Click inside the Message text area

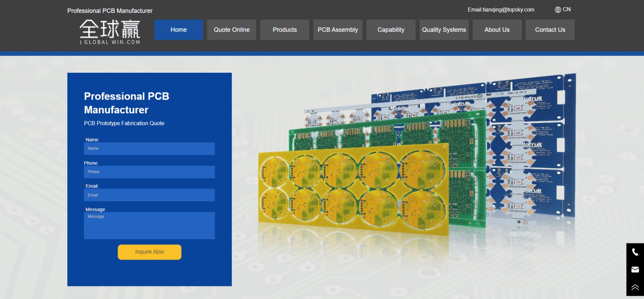pos(149,226)
